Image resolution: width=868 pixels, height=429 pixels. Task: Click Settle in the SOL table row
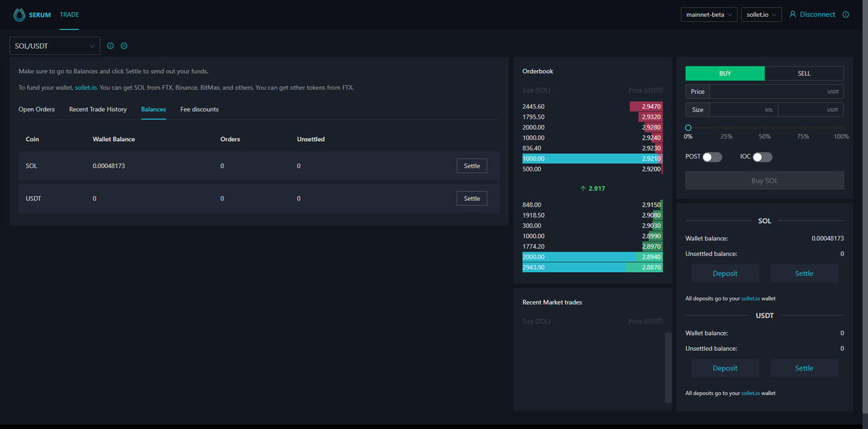472,166
